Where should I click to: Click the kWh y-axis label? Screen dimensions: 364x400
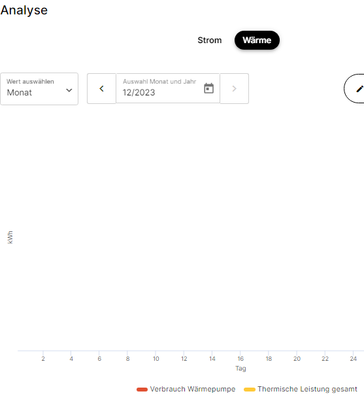coord(10,237)
